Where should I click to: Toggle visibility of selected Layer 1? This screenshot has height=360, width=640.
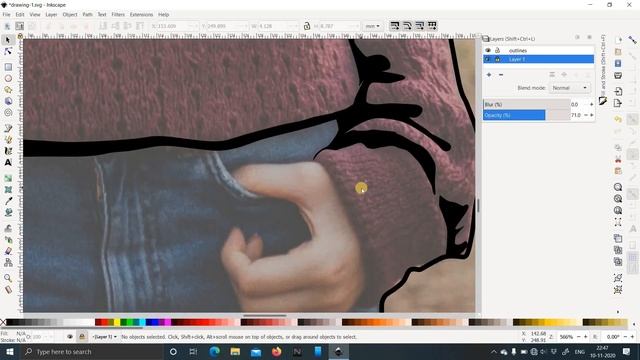click(x=488, y=59)
